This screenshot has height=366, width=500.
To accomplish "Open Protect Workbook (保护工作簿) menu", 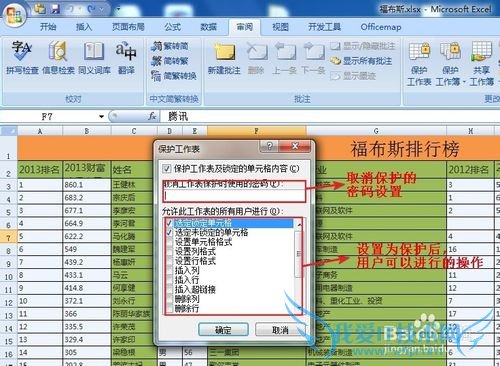I will (x=450, y=63).
